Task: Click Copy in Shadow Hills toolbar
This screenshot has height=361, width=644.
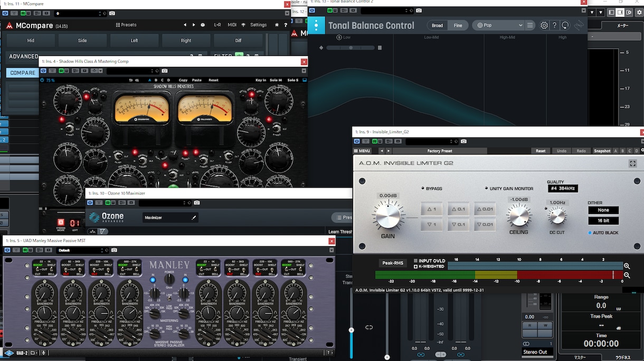Action: tap(183, 80)
